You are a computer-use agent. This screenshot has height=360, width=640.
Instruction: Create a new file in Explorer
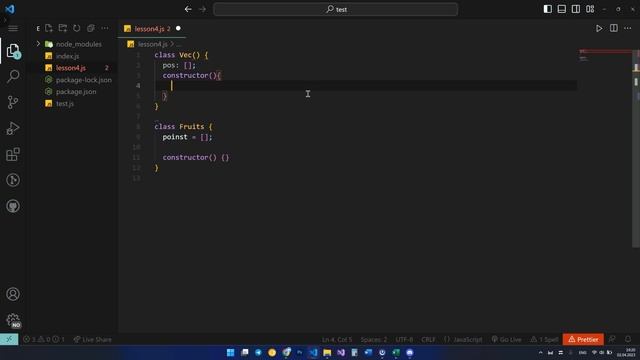click(x=49, y=28)
